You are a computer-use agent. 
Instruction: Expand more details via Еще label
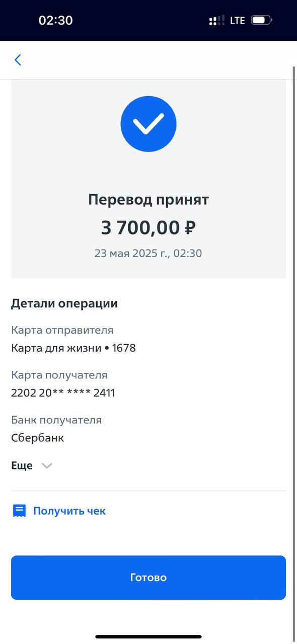tap(22, 465)
